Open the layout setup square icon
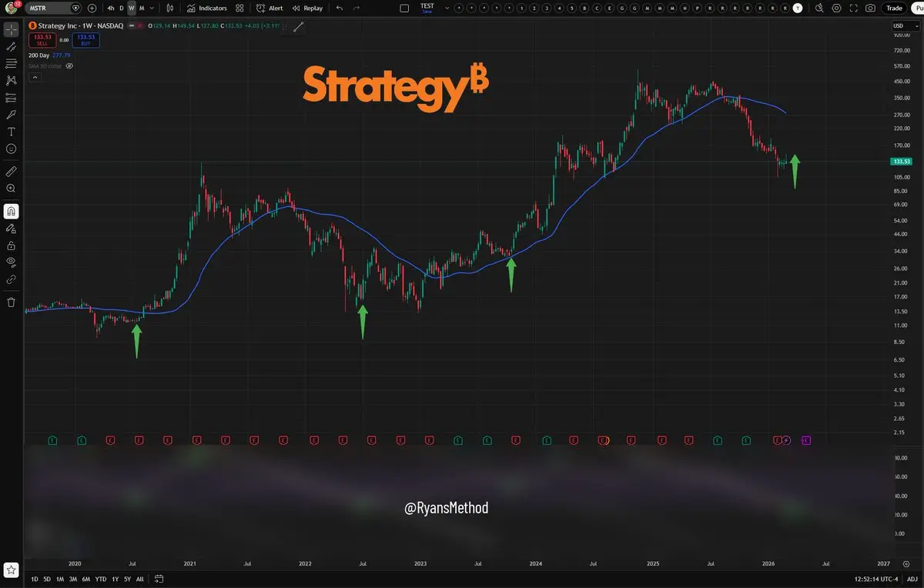 (404, 8)
